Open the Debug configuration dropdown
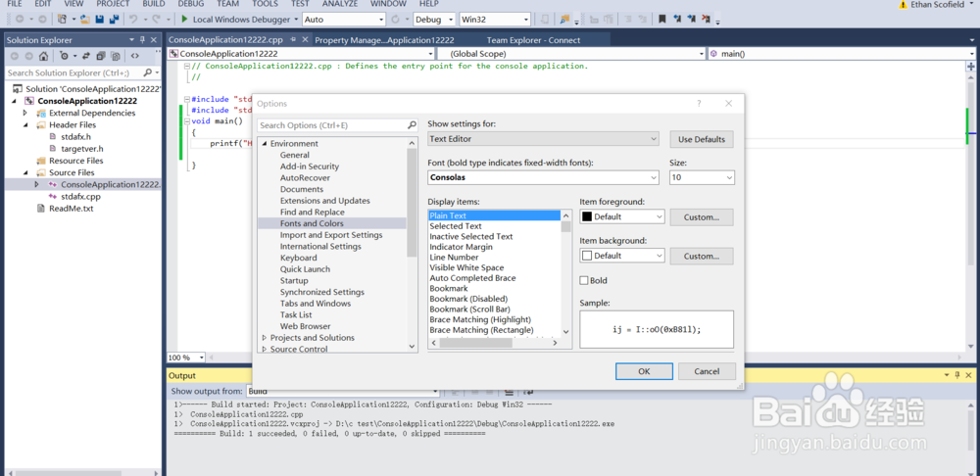Screen dimensions: 980x476 point(434,20)
